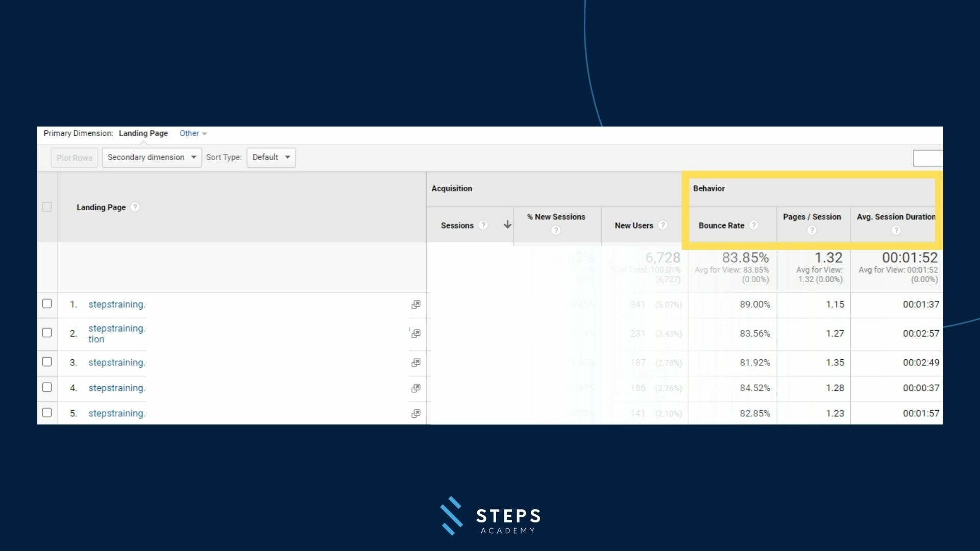Click the New Users column header
Screen dimensions: 980x551
(x=633, y=226)
